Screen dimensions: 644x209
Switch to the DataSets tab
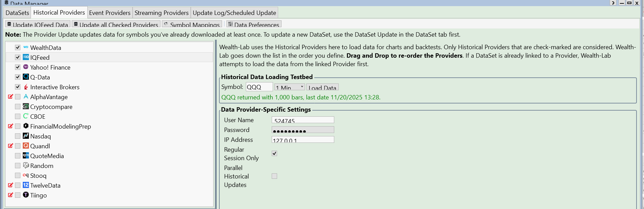17,13
